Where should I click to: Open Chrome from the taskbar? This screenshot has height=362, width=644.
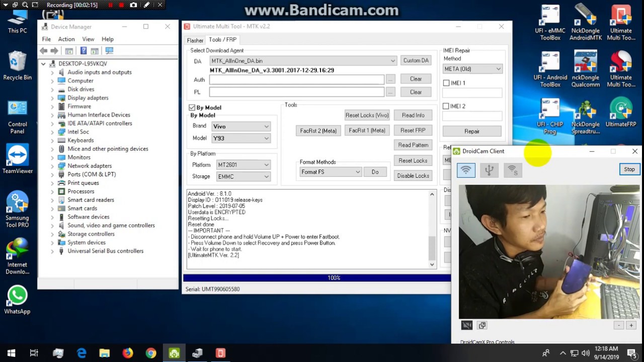[x=151, y=353]
